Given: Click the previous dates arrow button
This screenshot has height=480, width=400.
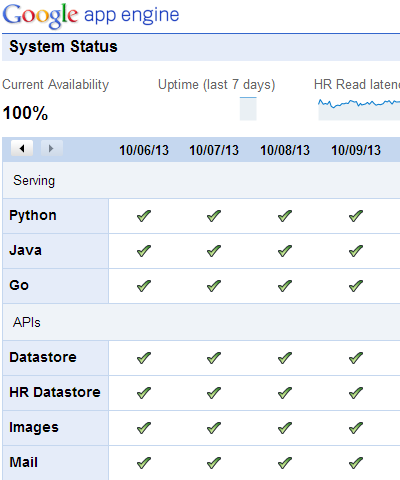Looking at the screenshot, I should (22, 148).
